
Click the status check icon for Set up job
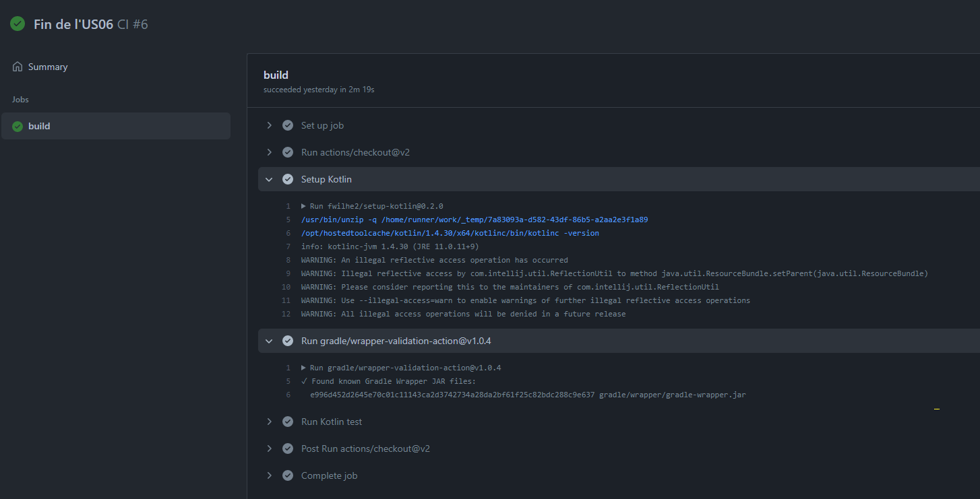tap(288, 125)
